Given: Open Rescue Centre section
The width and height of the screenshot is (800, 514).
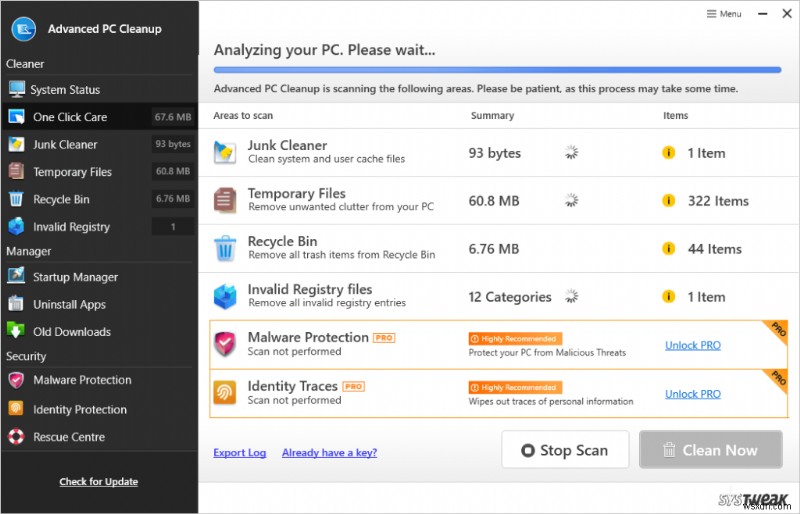Looking at the screenshot, I should (99, 437).
